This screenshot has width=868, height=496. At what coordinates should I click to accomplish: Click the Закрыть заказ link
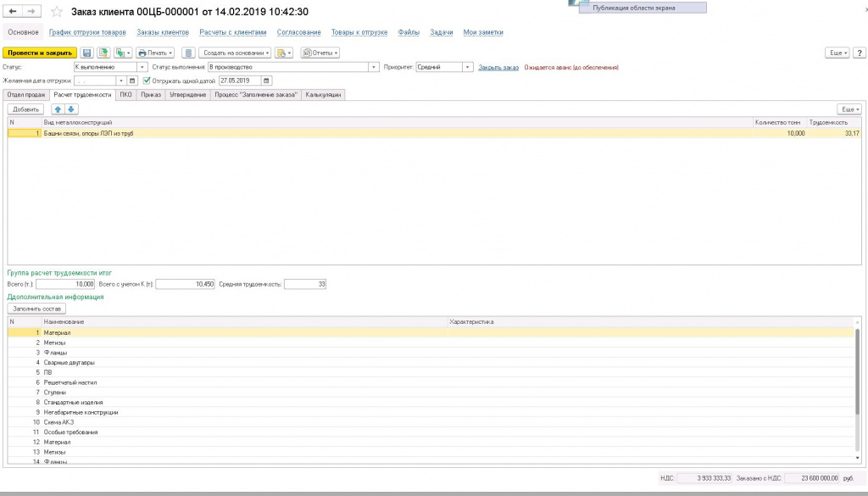coord(498,68)
